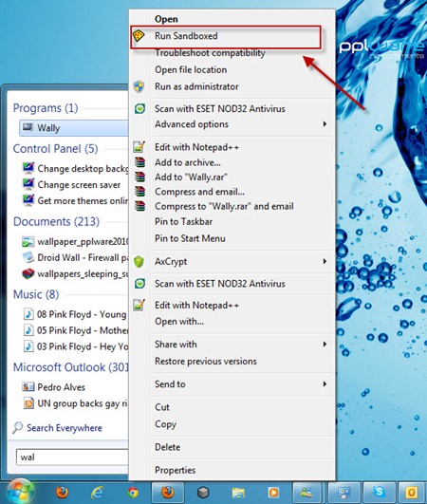Click the Control Panel (5) group header
The height and width of the screenshot is (504, 427).
pos(55,149)
